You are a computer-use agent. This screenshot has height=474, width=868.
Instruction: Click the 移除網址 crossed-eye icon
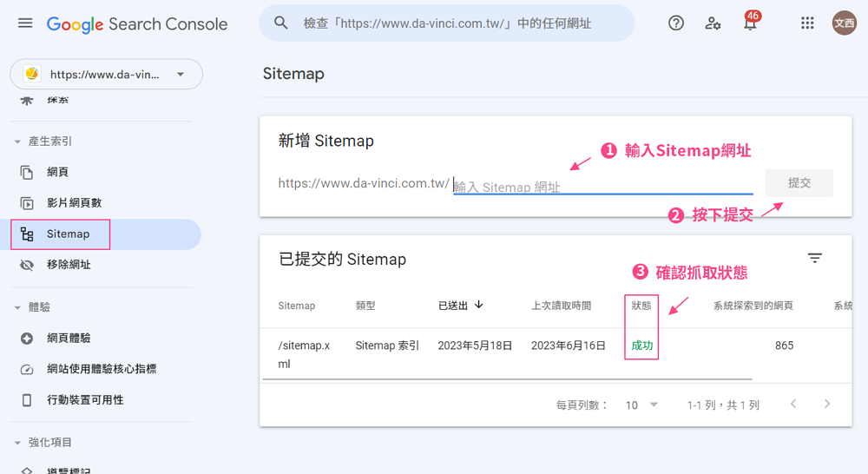tap(27, 266)
